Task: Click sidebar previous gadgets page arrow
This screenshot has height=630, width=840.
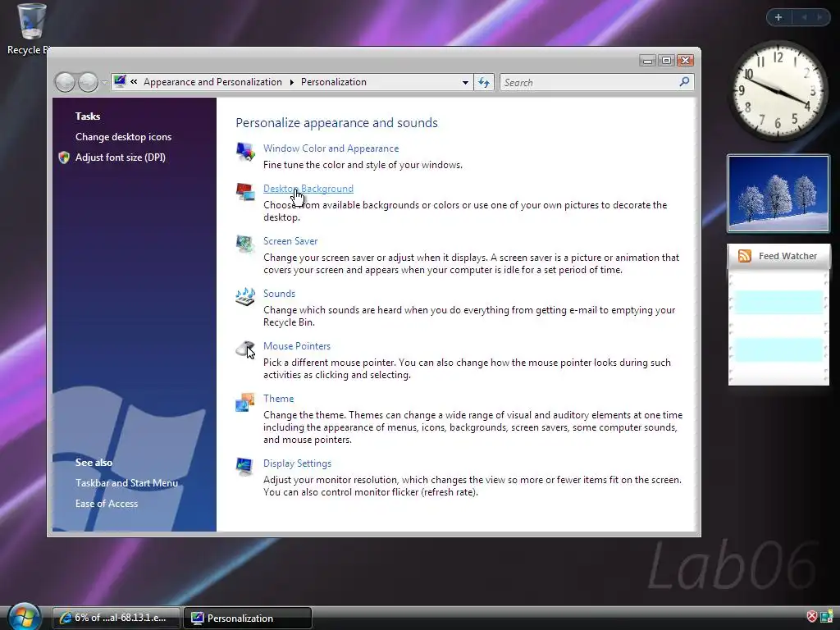Action: pyautogui.click(x=804, y=17)
